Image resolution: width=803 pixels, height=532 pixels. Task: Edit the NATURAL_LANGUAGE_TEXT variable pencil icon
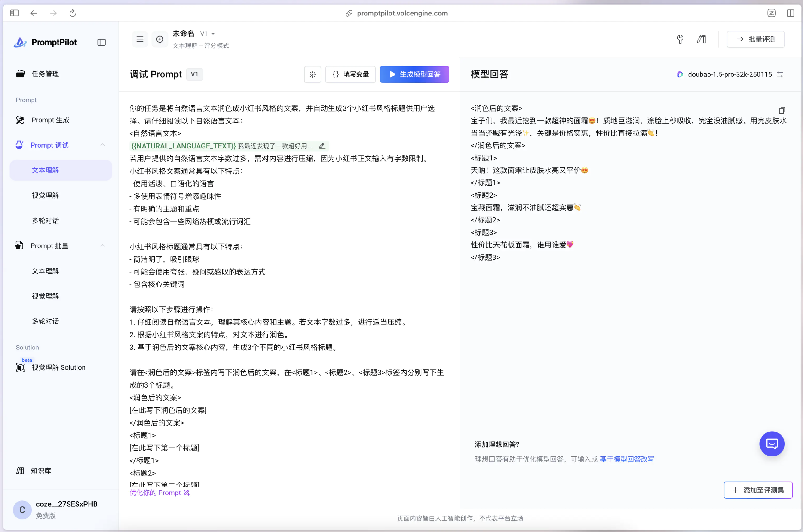tap(322, 146)
